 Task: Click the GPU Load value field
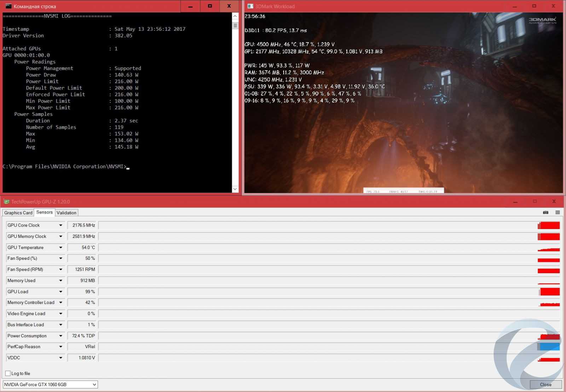pyautogui.click(x=82, y=292)
